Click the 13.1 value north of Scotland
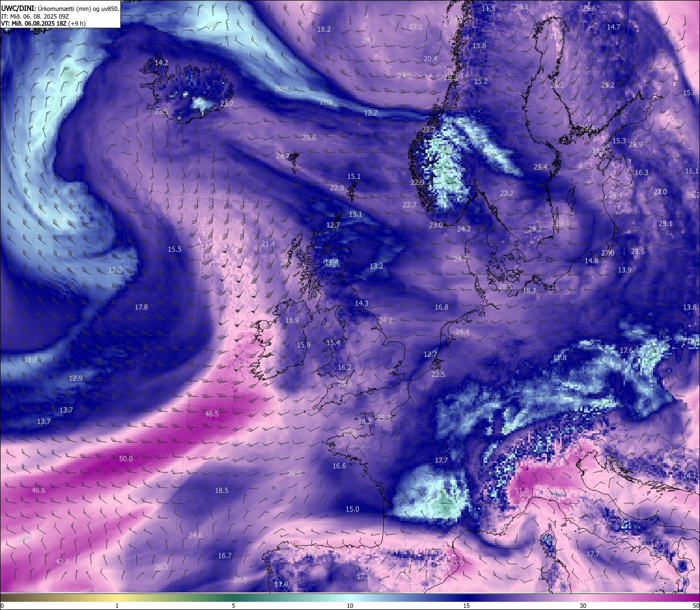The width and height of the screenshot is (700, 610). 355,214
